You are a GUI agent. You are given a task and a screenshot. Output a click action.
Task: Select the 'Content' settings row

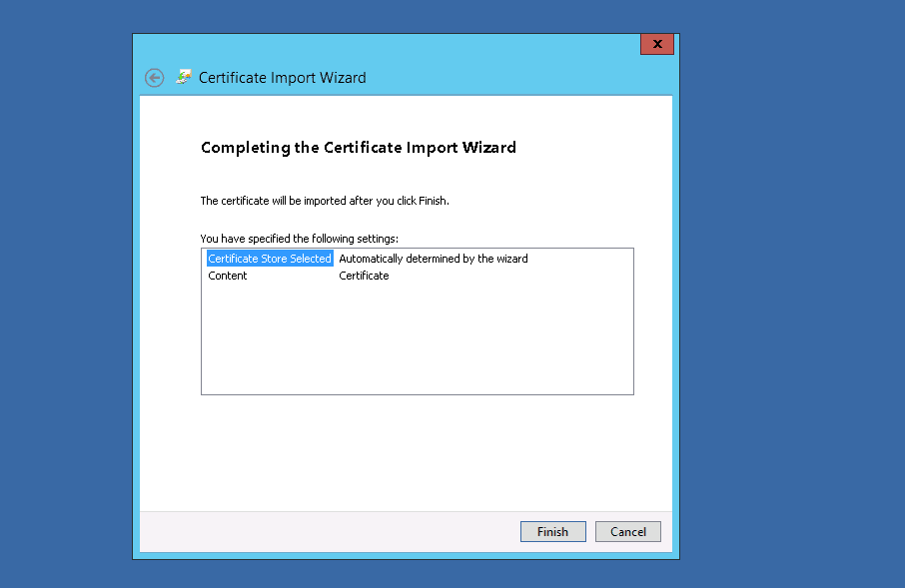(228, 276)
